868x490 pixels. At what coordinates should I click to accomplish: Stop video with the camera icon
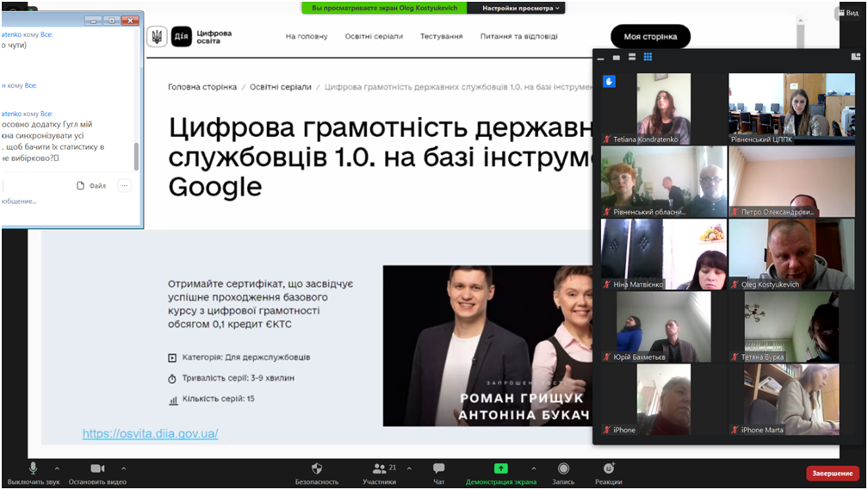97,468
